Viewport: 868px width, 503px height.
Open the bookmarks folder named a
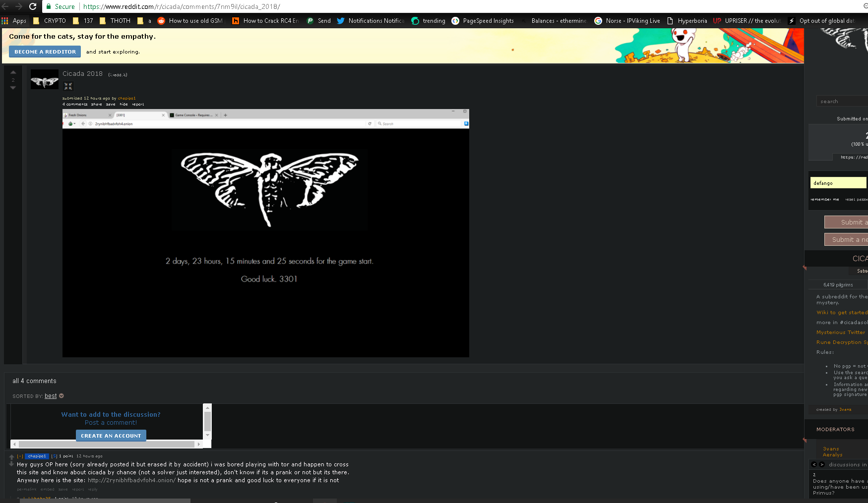pyautogui.click(x=144, y=21)
